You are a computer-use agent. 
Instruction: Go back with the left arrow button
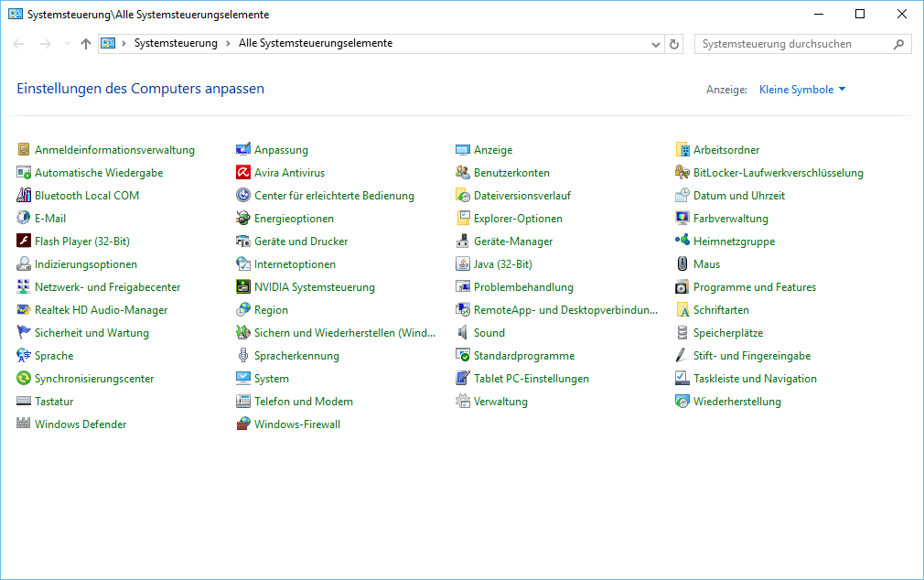point(19,44)
